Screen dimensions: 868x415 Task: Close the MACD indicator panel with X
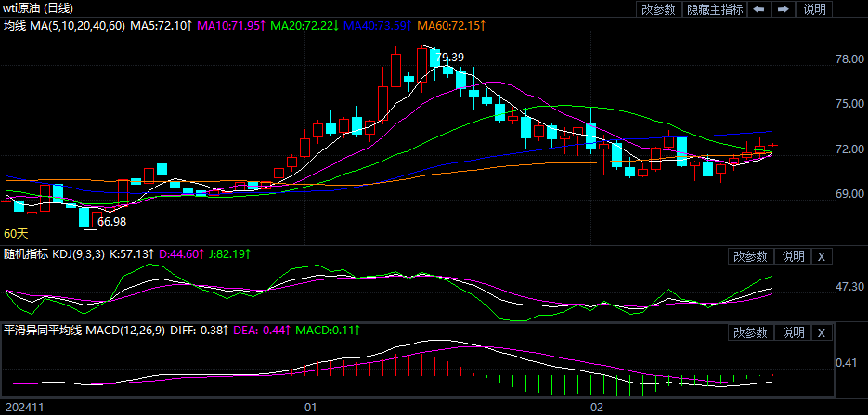(x=823, y=332)
